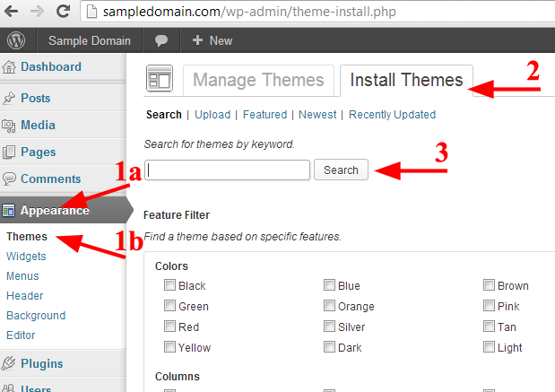Open Dashboard in sidebar
The height and width of the screenshot is (392, 555).
point(51,66)
